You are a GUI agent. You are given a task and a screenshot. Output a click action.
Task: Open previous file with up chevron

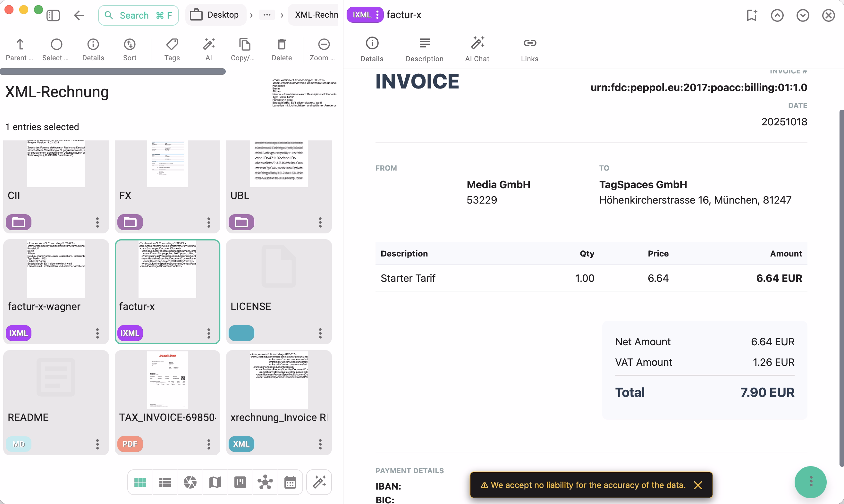pyautogui.click(x=777, y=15)
